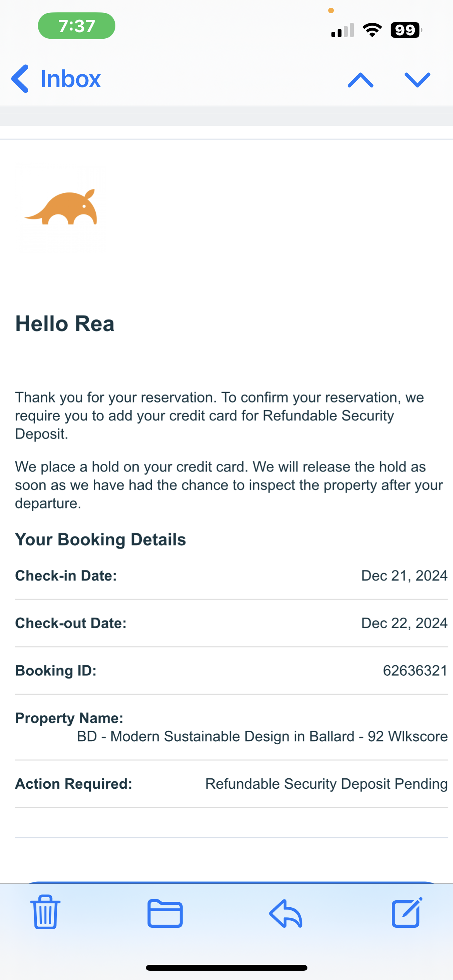Compose new message icon

click(x=407, y=913)
